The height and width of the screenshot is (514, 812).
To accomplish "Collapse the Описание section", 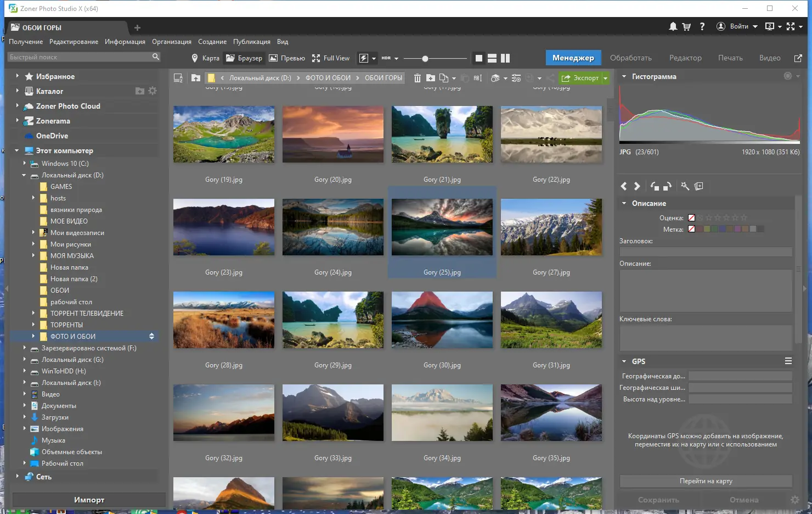I will [624, 203].
